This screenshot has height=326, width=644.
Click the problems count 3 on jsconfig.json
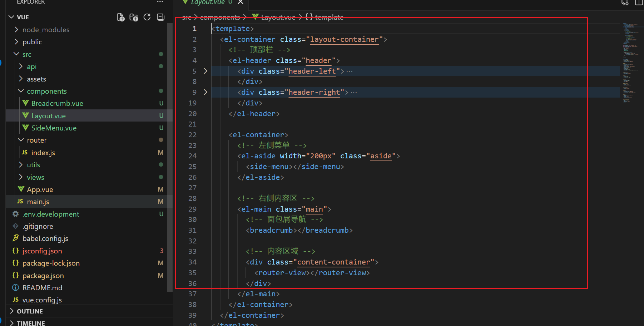[162, 251]
